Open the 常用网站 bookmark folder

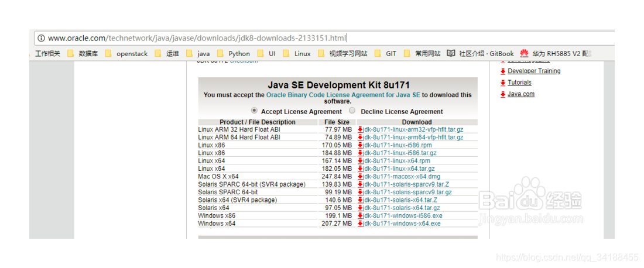click(x=422, y=54)
